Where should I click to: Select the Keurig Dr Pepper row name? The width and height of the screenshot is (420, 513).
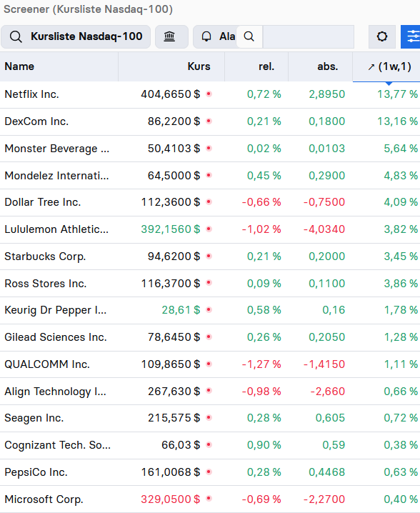click(x=56, y=310)
